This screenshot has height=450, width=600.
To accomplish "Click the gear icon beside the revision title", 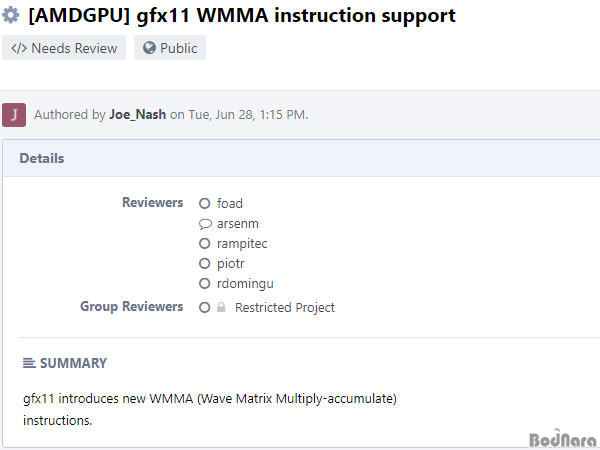I will coord(10,15).
